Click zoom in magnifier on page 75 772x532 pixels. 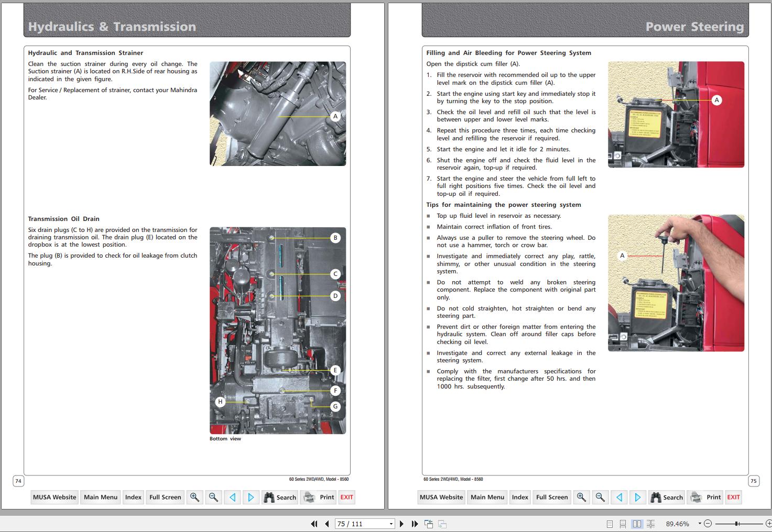pos(581,497)
